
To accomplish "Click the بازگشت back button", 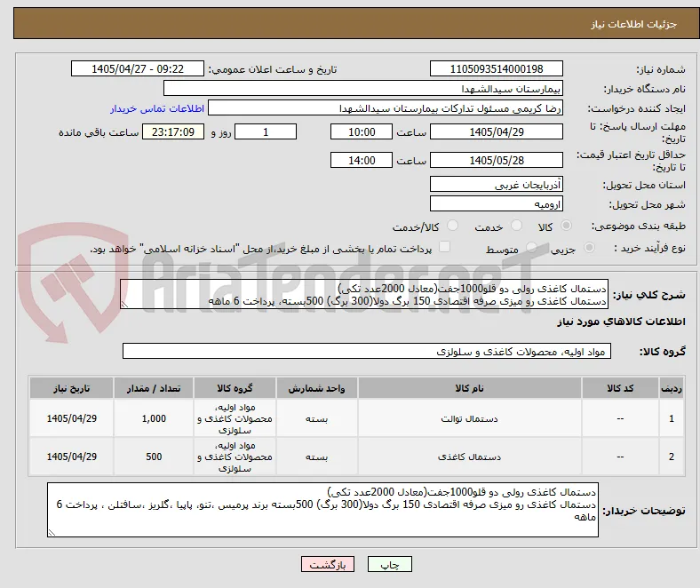I will tap(328, 564).
